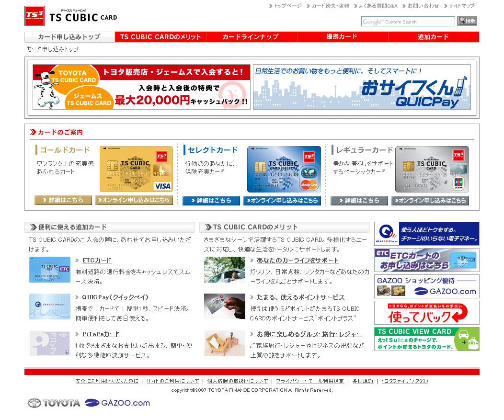Click セレクトカード オンライン申し込み button
This screenshot has height=420, width=504.
tap(282, 201)
